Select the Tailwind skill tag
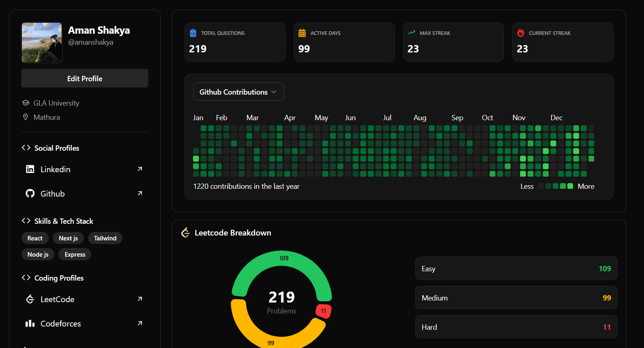Viewport: 644px width, 348px height. coord(105,238)
